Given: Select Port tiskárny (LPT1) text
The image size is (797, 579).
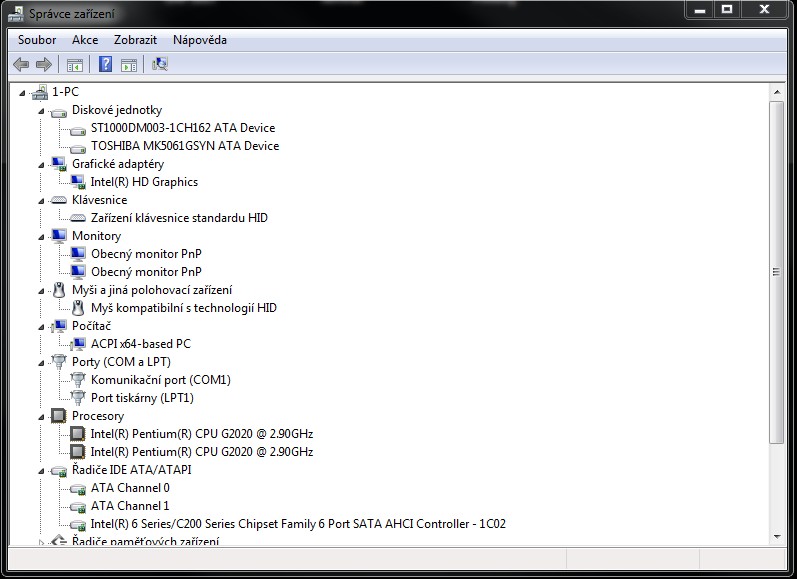Looking at the screenshot, I should pyautogui.click(x=142, y=398).
